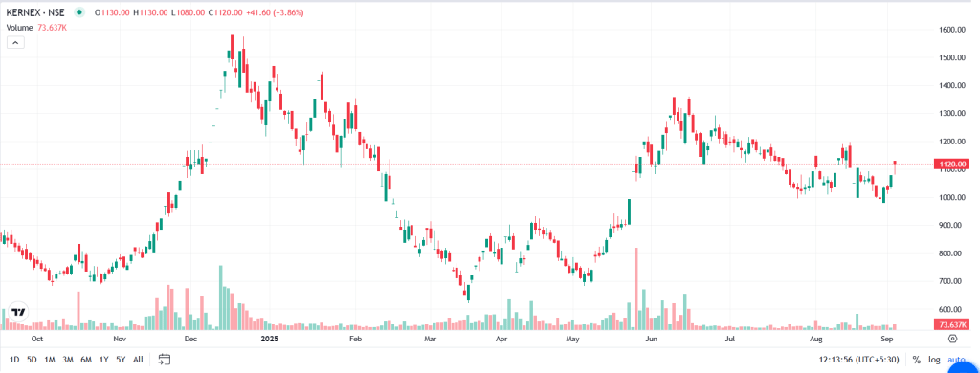Click the red 73.637K volume axis label
Image resolution: width=980 pixels, height=373 pixels.
pos(950,325)
